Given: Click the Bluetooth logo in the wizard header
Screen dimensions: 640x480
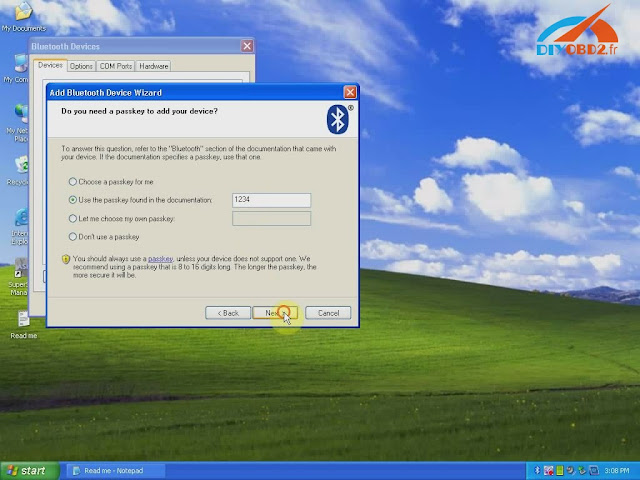Looking at the screenshot, I should [338, 119].
